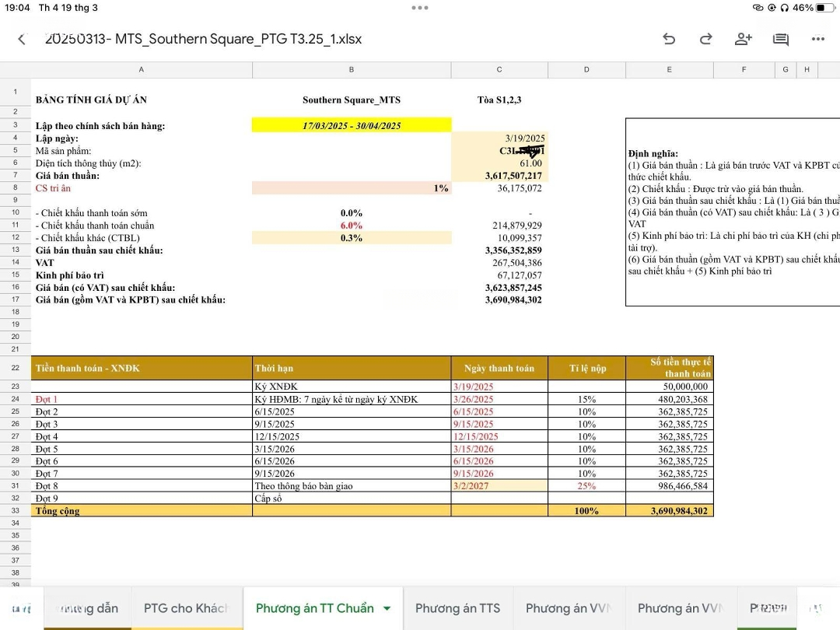840x630 pixels.
Task: Redo the last undone edit
Action: [x=705, y=39]
